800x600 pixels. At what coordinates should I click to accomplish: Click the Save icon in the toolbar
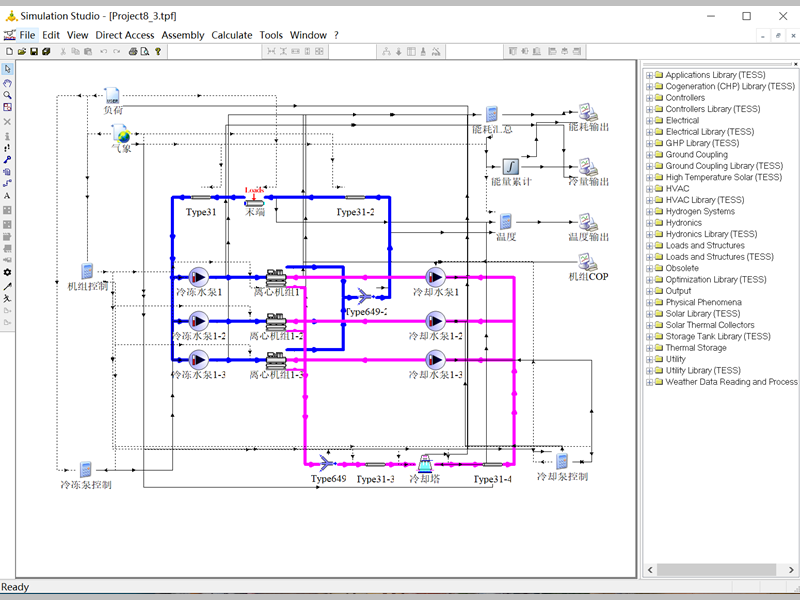(x=33, y=51)
